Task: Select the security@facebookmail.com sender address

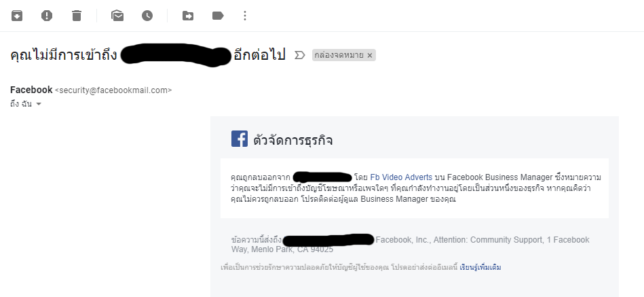Action: pos(113,90)
